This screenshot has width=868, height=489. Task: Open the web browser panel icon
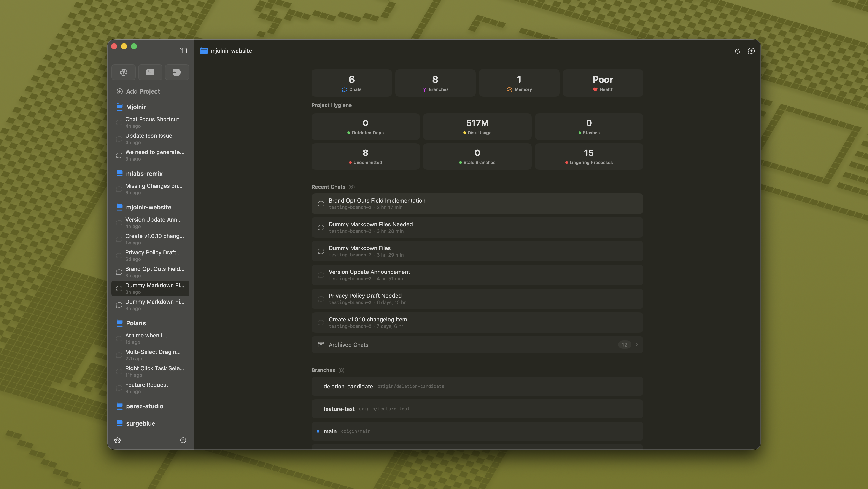[x=123, y=72]
